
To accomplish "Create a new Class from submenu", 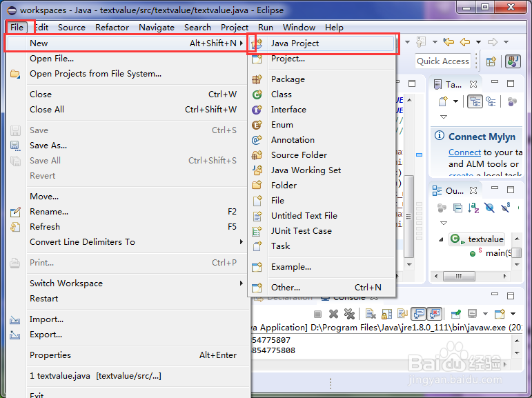I will coord(322,94).
